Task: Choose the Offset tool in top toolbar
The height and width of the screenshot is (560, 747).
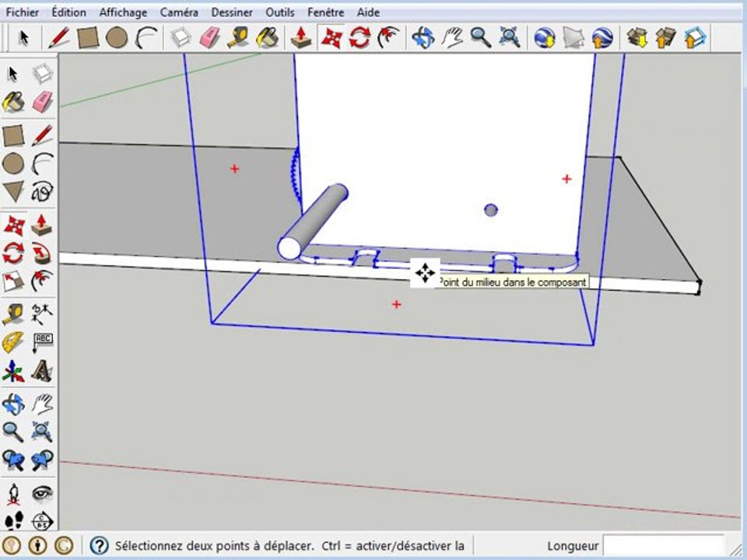Action: click(x=388, y=37)
